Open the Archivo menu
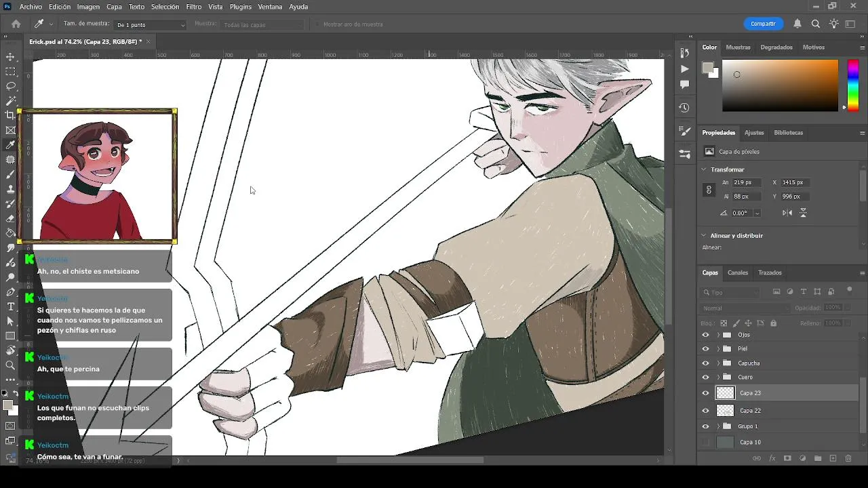Screen dimensions: 868x488 (x=31, y=7)
